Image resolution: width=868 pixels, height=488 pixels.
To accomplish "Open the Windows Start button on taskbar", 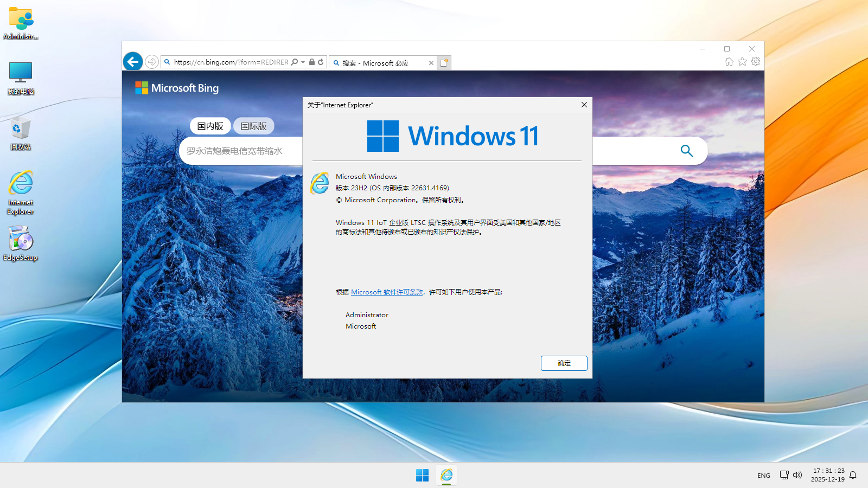I will [x=422, y=476].
